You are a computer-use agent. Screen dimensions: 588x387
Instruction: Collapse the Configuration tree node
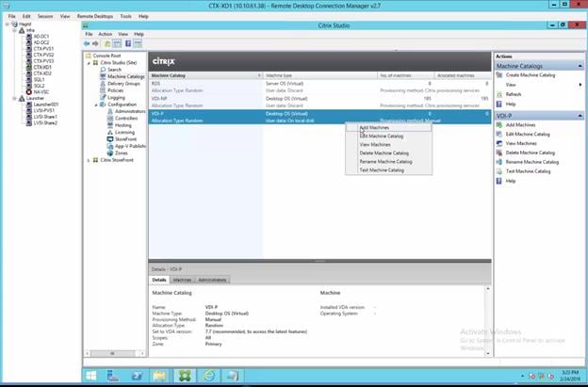pyautogui.click(x=96, y=105)
